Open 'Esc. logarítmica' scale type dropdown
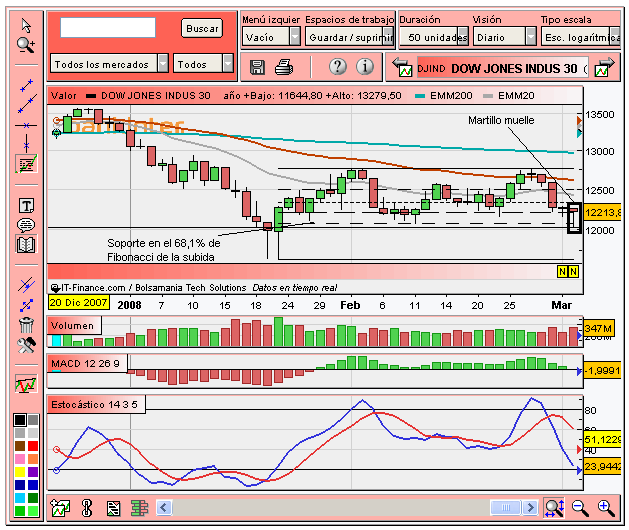 coord(580,37)
